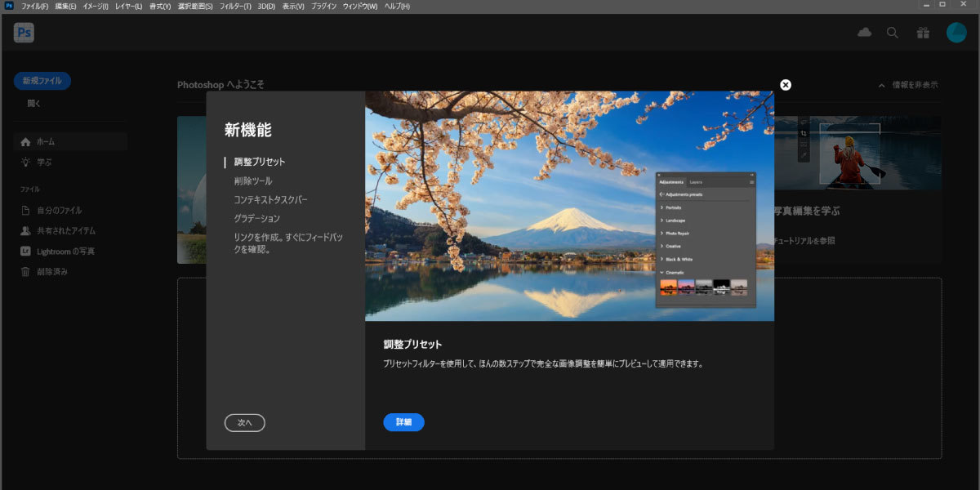Open the 編集(E) menu
The width and height of the screenshot is (980, 490).
[x=66, y=7]
